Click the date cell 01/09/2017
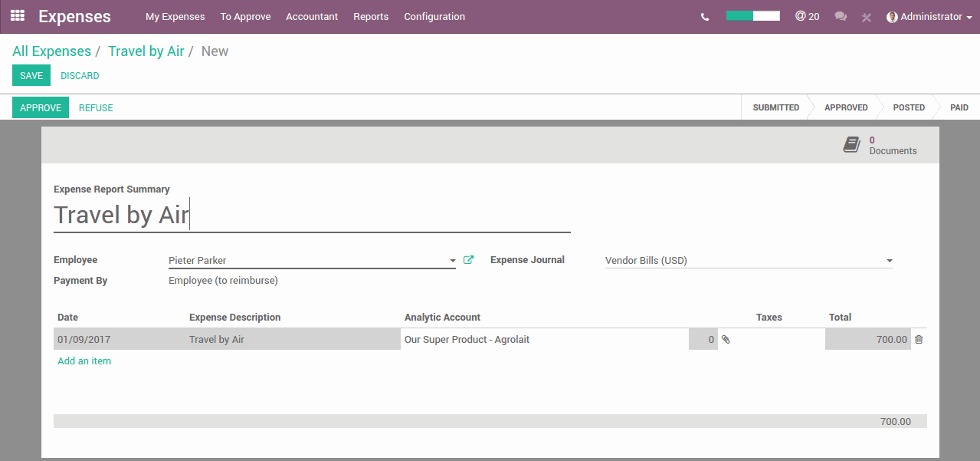The width and height of the screenshot is (980, 461). 120,339
